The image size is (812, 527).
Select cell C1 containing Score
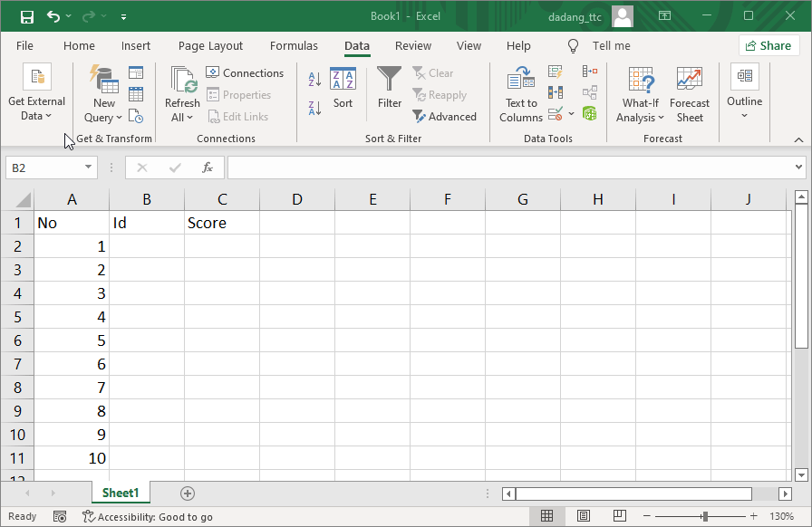tap(221, 222)
